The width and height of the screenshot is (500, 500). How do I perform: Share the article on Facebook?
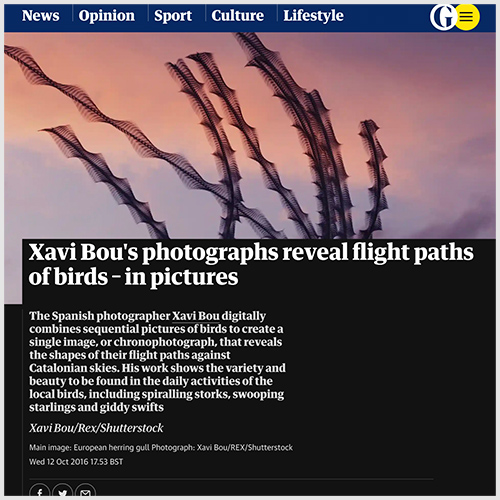tap(40, 490)
